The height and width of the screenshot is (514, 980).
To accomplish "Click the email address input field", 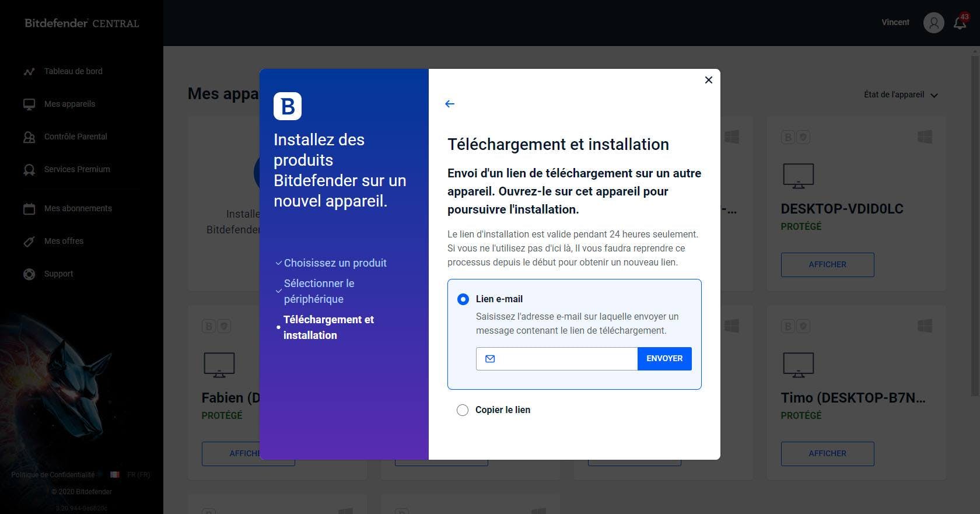I will [x=556, y=359].
